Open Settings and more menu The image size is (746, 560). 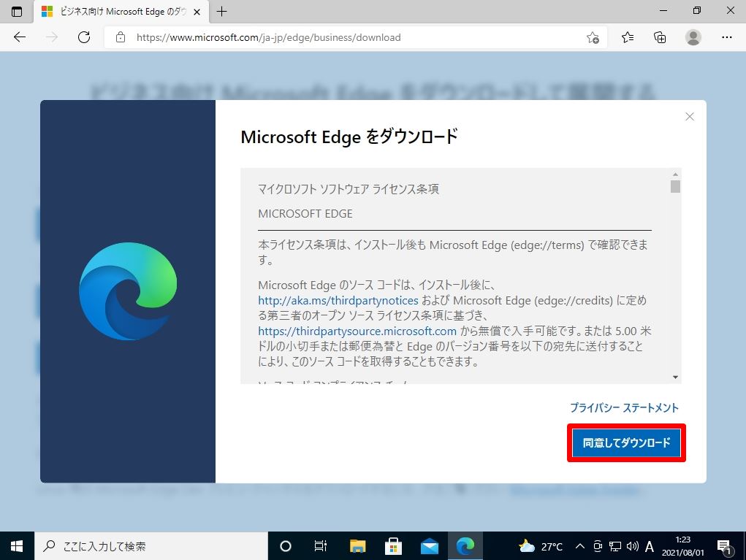point(726,37)
